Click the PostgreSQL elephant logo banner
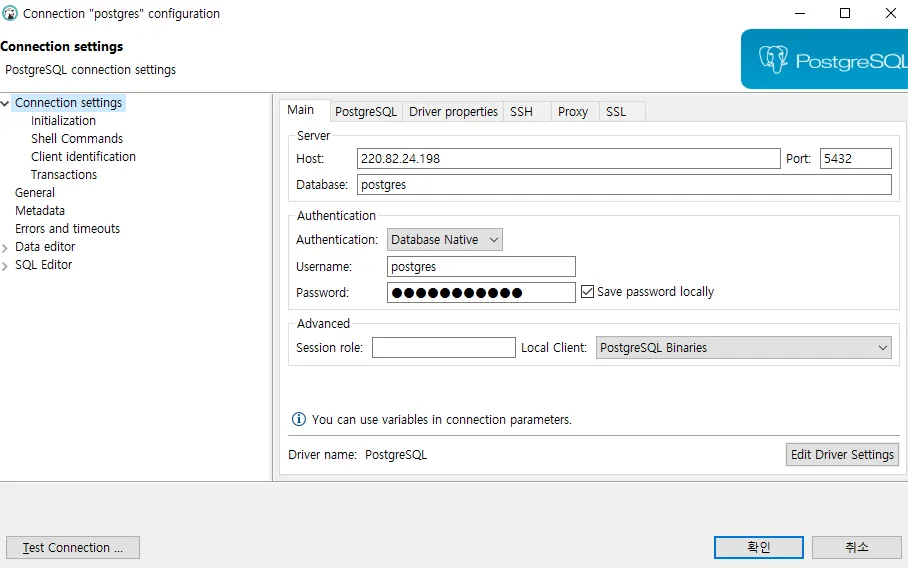Image resolution: width=908 pixels, height=568 pixels. click(x=824, y=59)
